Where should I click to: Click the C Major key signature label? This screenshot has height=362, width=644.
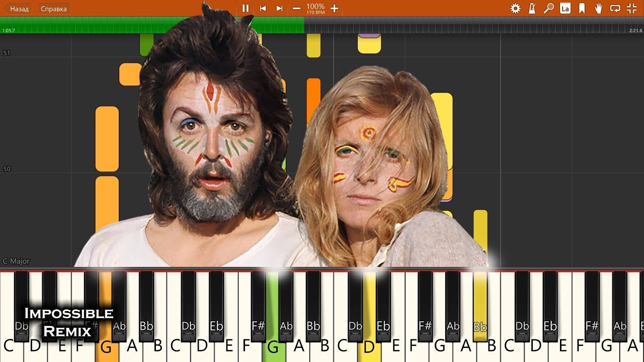point(16,261)
